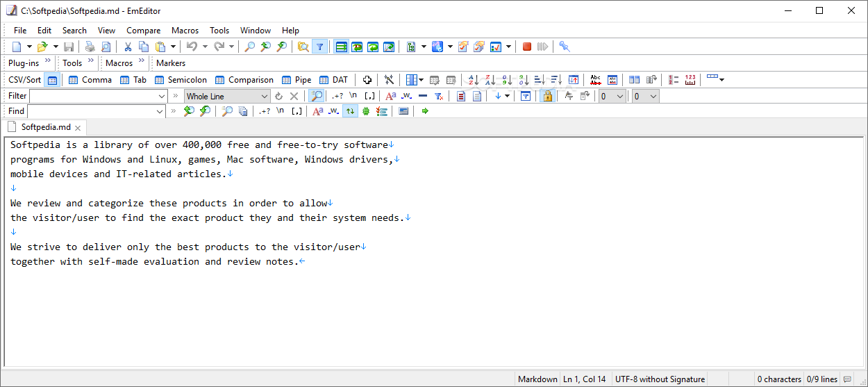Click UTF-8 without Signature in status bar

[x=660, y=379]
